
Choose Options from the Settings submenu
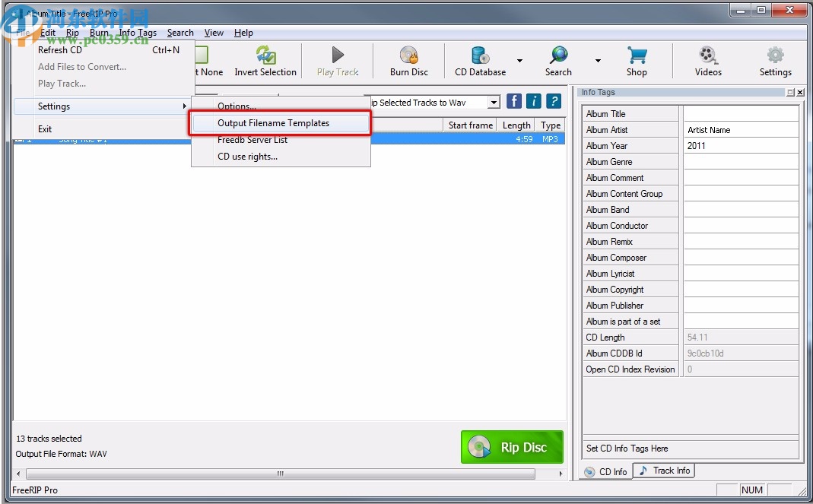coord(237,106)
